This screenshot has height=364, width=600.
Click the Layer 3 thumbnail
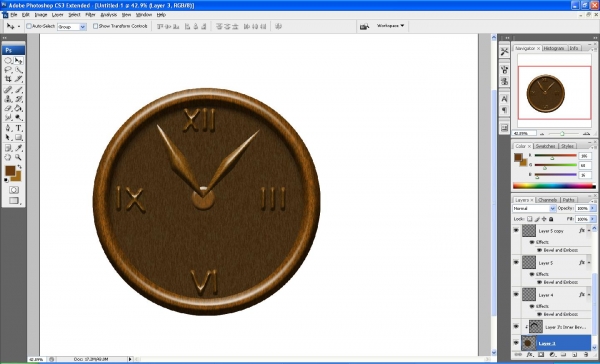click(528, 343)
